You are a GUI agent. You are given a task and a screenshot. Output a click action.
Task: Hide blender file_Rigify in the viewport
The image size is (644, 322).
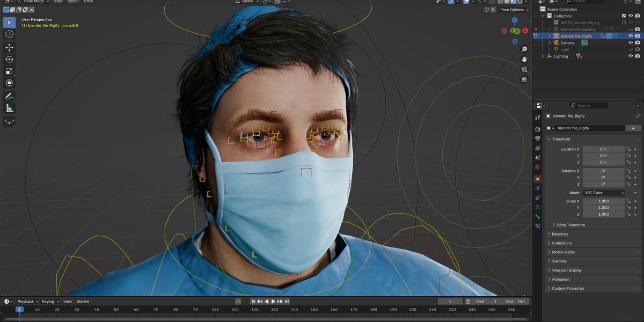pos(631,36)
